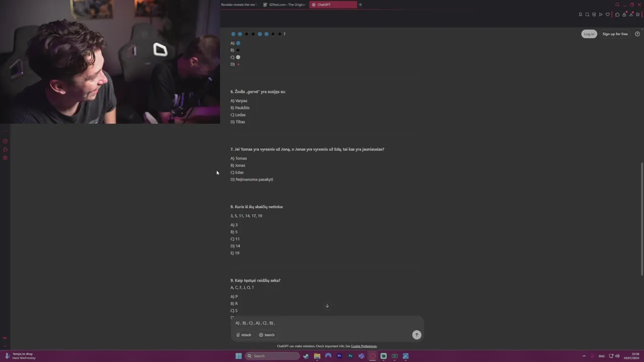The height and width of the screenshot is (362, 644).
Task: Click Sign up for free
Action: (615, 34)
